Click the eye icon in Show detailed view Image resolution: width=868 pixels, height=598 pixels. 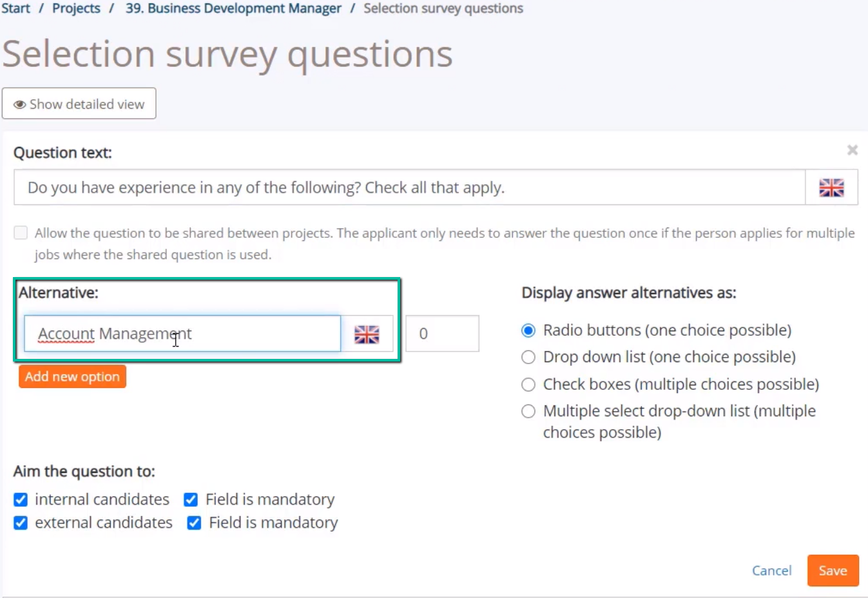[x=20, y=104]
